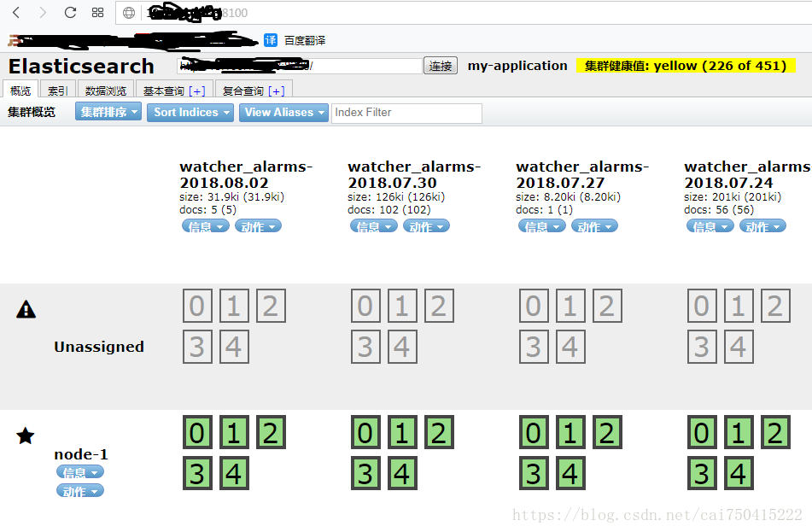Click the node-1 node name
Screen dimensions: 812x532
(81, 454)
